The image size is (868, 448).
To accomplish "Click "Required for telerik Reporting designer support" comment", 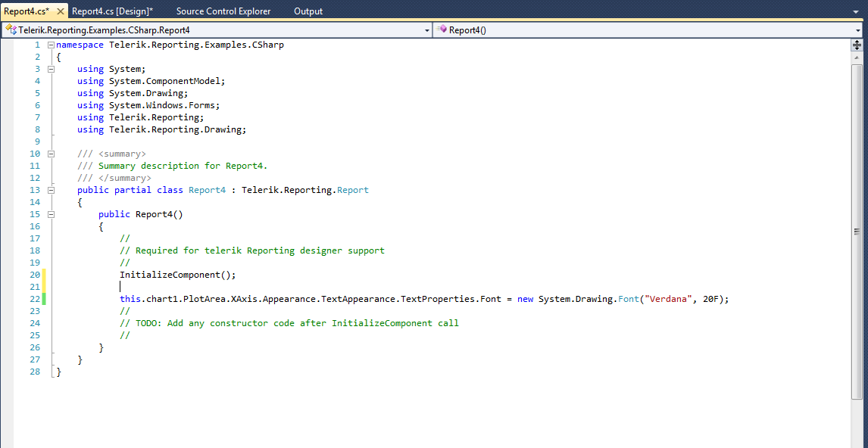I will click(252, 250).
